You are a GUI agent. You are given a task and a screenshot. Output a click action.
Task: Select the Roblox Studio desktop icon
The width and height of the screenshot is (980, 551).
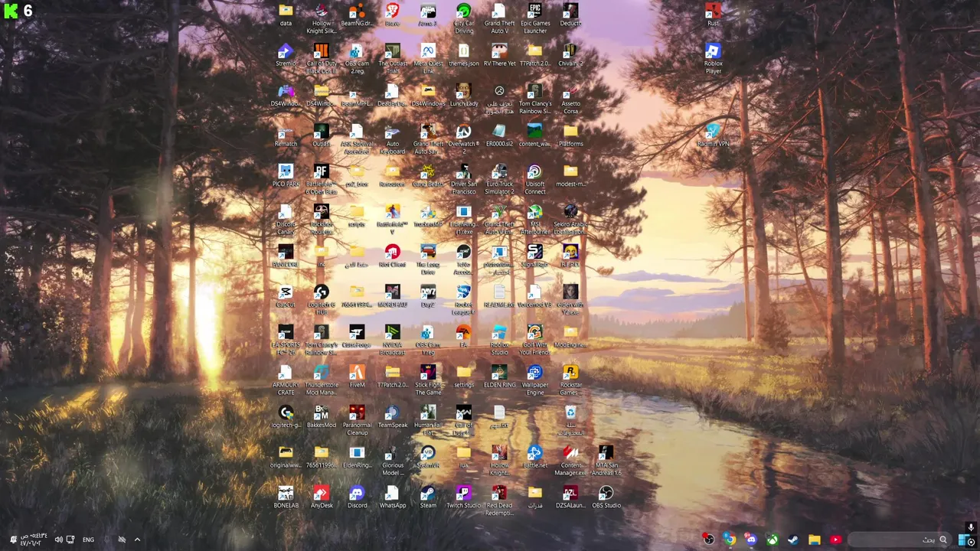click(499, 341)
